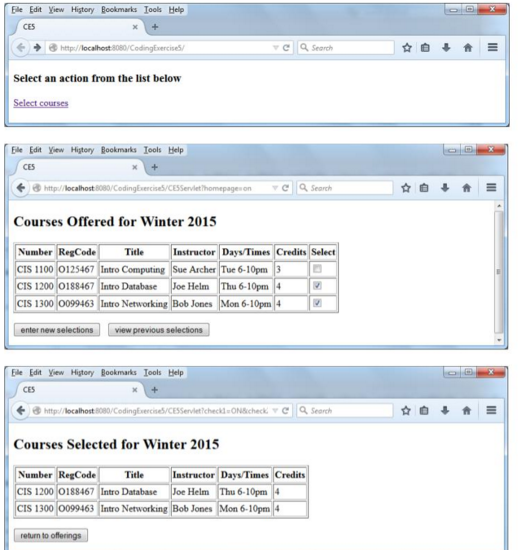Follow the Select courses link
The width and height of the screenshot is (518, 550).
coord(41,103)
